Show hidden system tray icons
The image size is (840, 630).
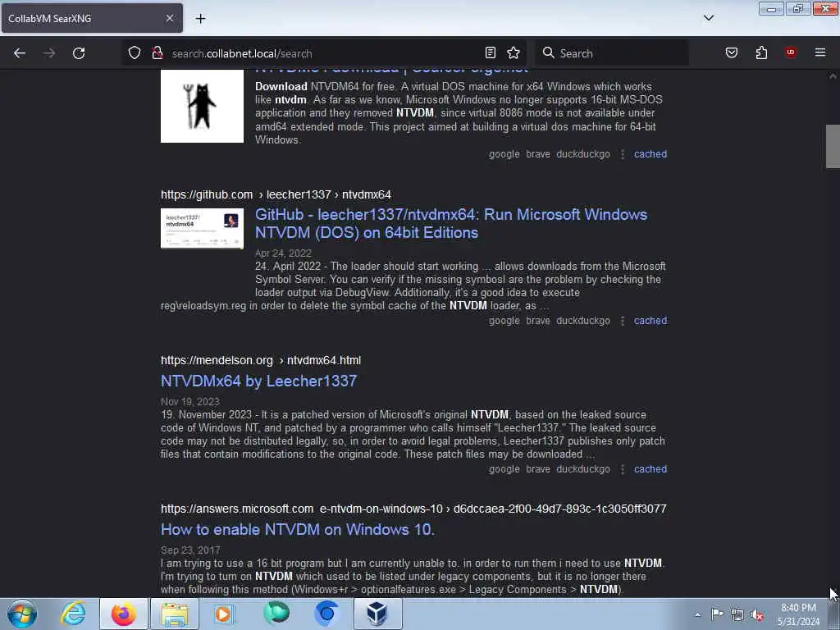coord(697,614)
